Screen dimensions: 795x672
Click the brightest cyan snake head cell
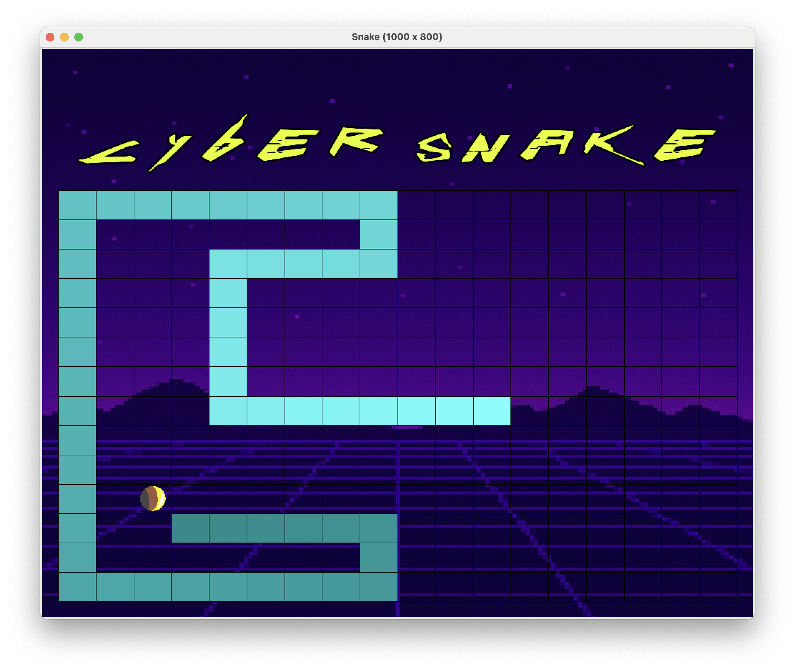point(492,411)
